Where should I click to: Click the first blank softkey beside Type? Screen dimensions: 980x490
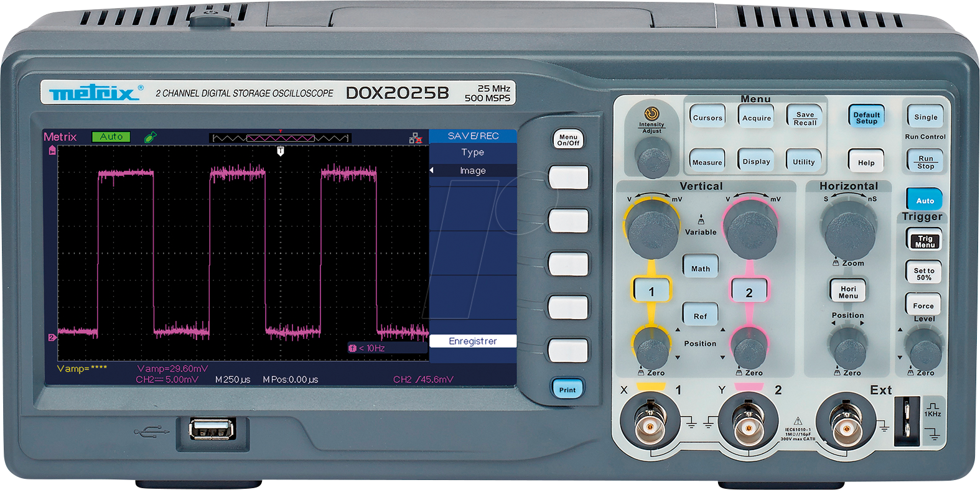[568, 177]
